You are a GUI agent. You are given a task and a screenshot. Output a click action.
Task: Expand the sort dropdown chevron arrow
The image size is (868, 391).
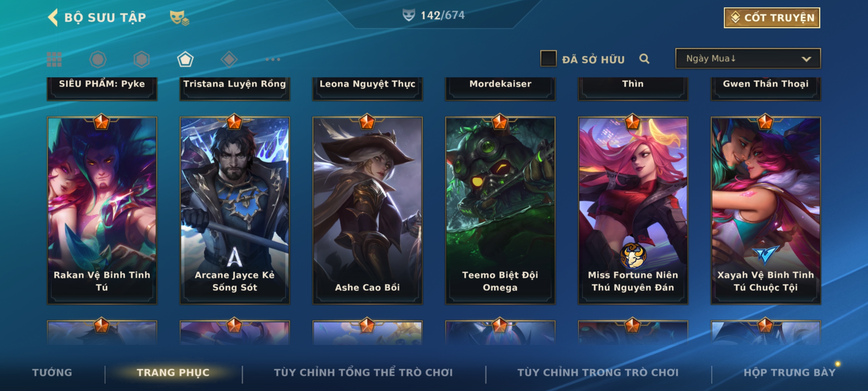[806, 59]
